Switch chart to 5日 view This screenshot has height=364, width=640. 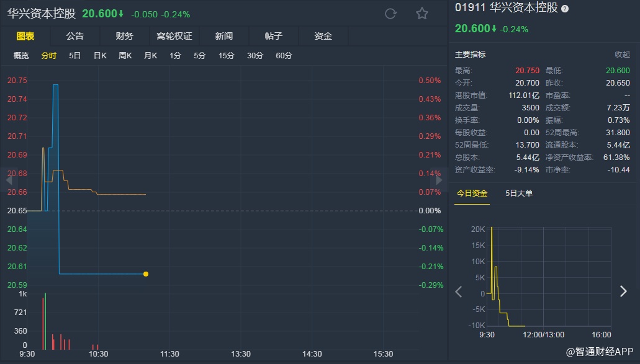[x=74, y=56]
